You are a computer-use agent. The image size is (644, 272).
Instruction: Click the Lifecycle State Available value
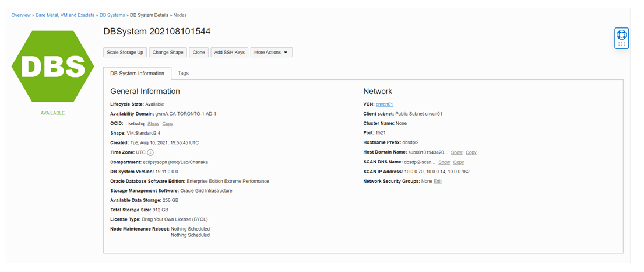point(154,104)
